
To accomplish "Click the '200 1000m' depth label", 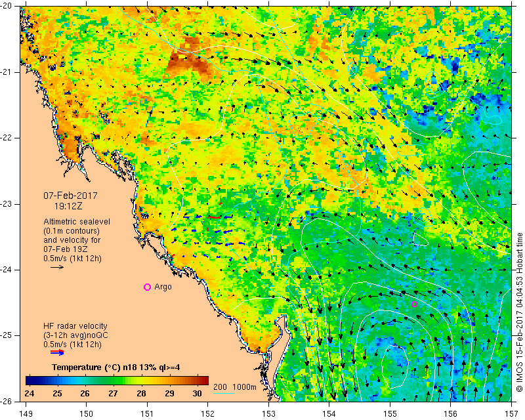I will point(235,387).
